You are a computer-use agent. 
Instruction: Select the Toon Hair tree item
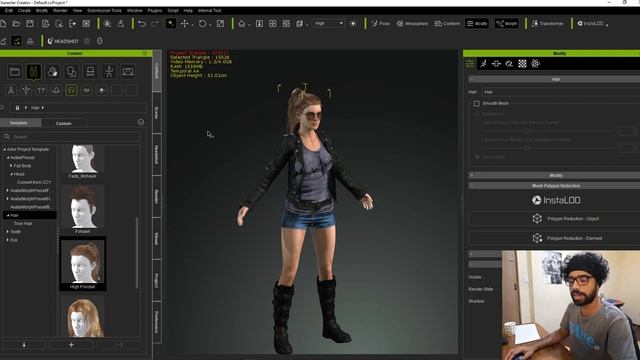click(x=23, y=223)
